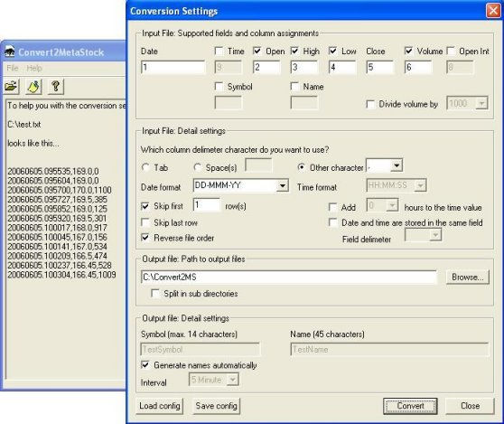Toggle Generate names automatically checkbox
504x424 pixels.
[x=145, y=365]
